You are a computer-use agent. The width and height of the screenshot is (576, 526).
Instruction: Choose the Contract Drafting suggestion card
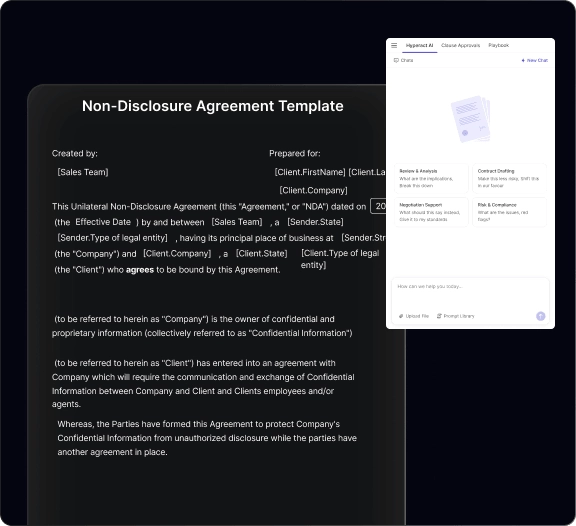pos(510,179)
